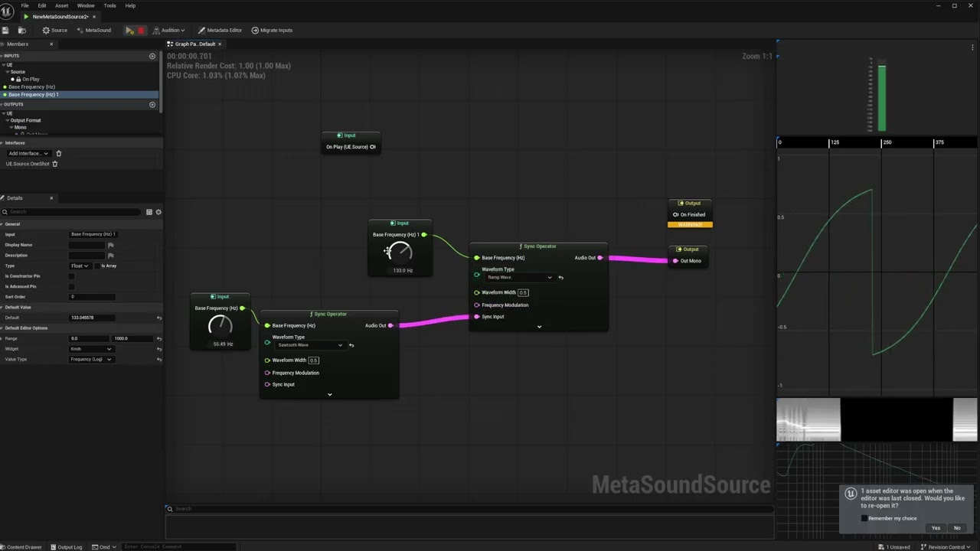Click Migrate Inputs button
980x551 pixels.
coord(272,30)
